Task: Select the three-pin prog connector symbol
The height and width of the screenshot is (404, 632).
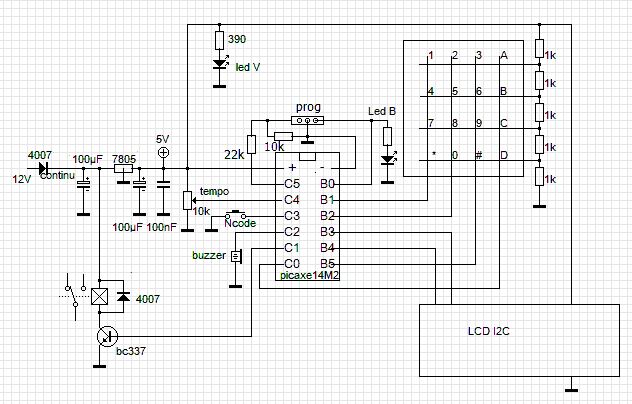Action: tap(307, 120)
